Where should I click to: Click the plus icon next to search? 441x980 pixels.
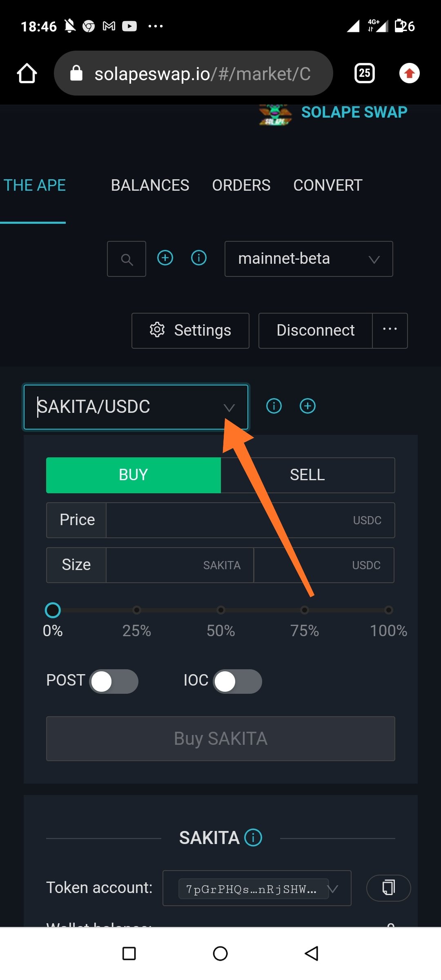[165, 258]
